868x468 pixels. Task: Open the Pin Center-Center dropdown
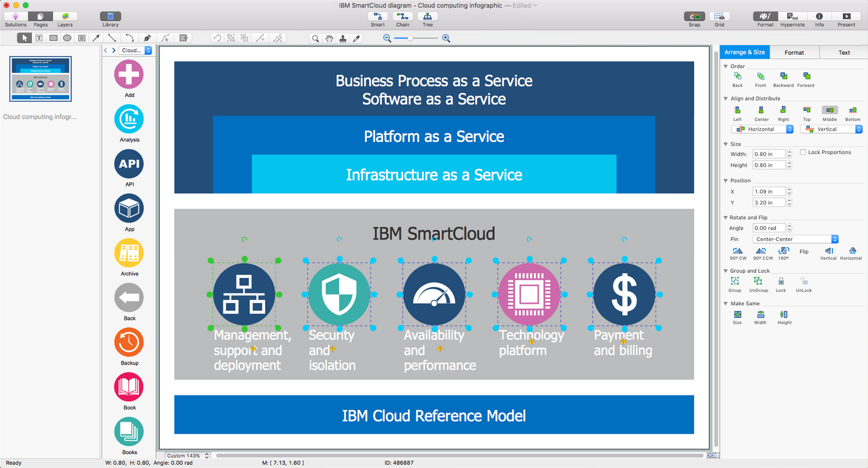pos(795,239)
